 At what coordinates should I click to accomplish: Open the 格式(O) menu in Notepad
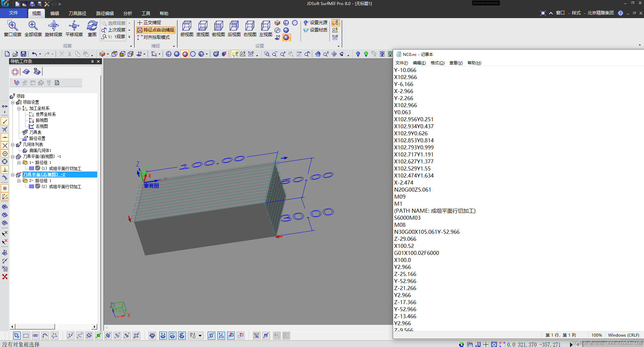(x=437, y=63)
